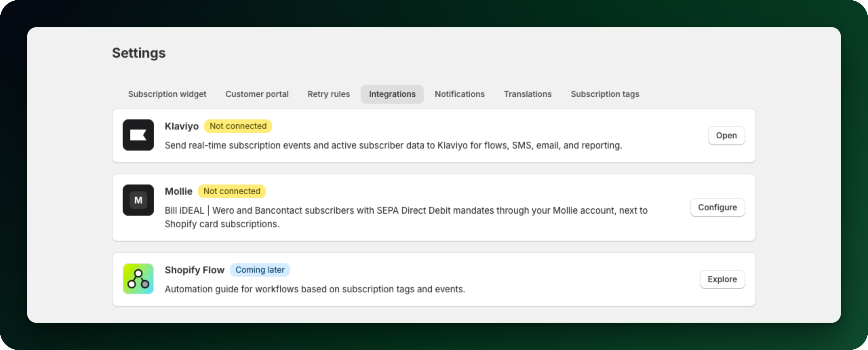The width and height of the screenshot is (868, 350).
Task: Click the 'Automation guide for workflows' description
Action: pyautogui.click(x=315, y=289)
